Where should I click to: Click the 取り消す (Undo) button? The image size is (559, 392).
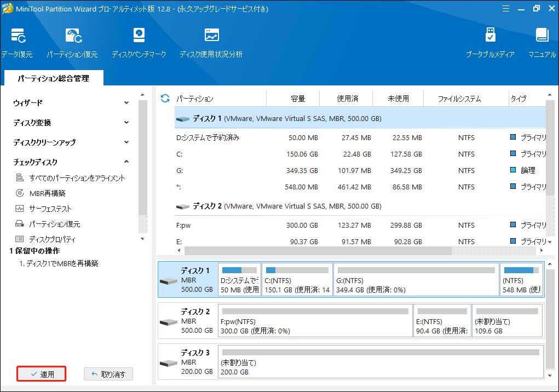coord(108,374)
